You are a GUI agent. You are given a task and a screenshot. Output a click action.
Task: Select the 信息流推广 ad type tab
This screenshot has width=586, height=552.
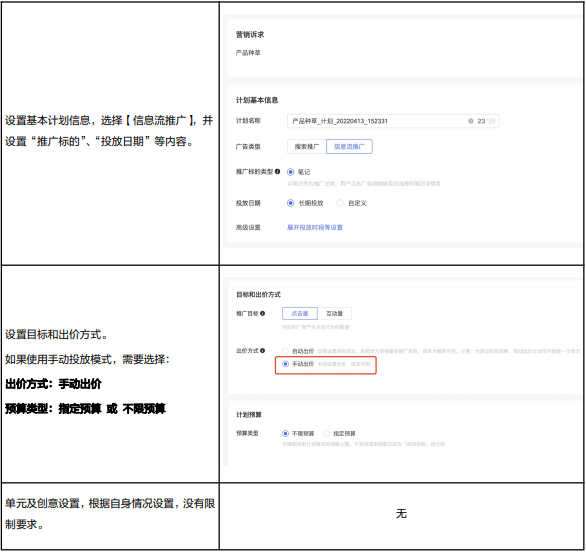349,147
